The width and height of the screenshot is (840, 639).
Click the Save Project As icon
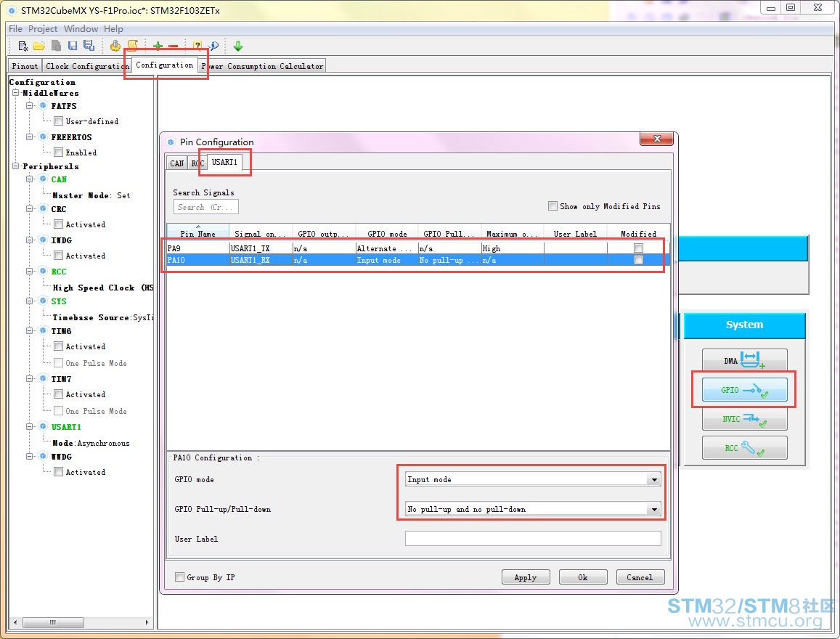point(89,46)
